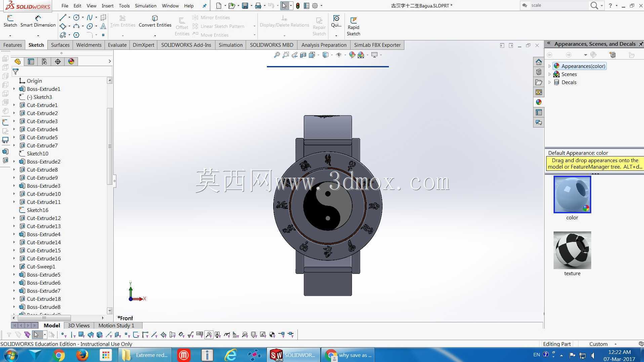Click the feature tree vertical scrollbar thumb

click(x=110, y=146)
